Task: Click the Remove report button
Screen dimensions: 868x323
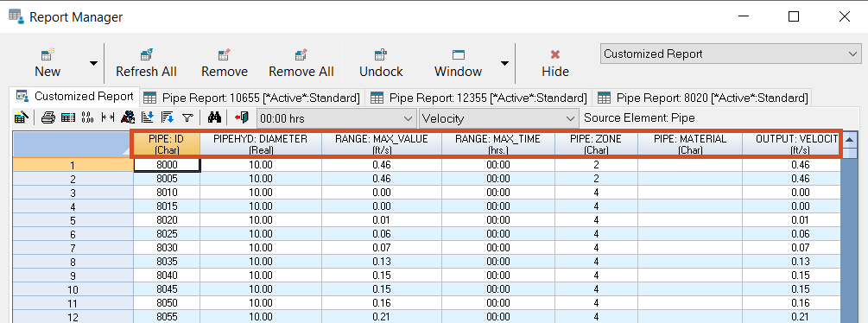Action: 225,63
